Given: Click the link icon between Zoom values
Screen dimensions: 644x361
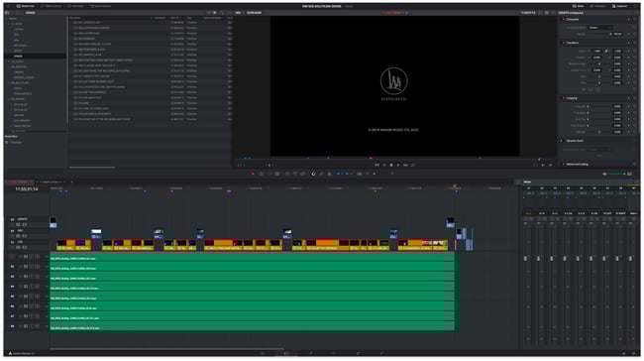Looking at the screenshot, I should point(606,51).
